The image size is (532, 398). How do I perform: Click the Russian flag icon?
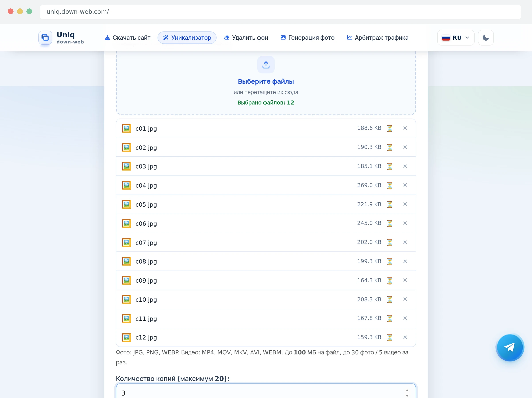[446, 38]
